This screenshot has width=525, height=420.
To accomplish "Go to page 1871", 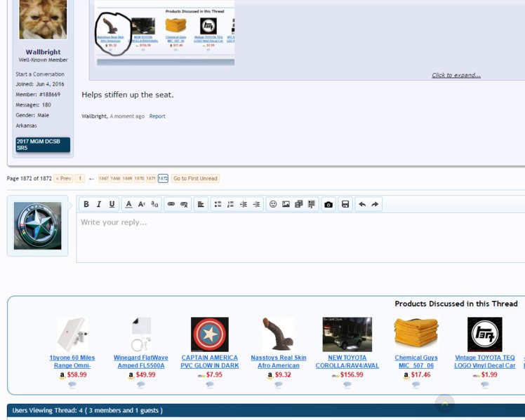I will coord(151,178).
